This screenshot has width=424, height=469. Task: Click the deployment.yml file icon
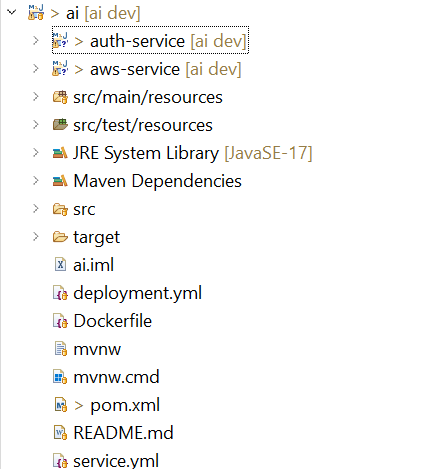pyautogui.click(x=60, y=293)
